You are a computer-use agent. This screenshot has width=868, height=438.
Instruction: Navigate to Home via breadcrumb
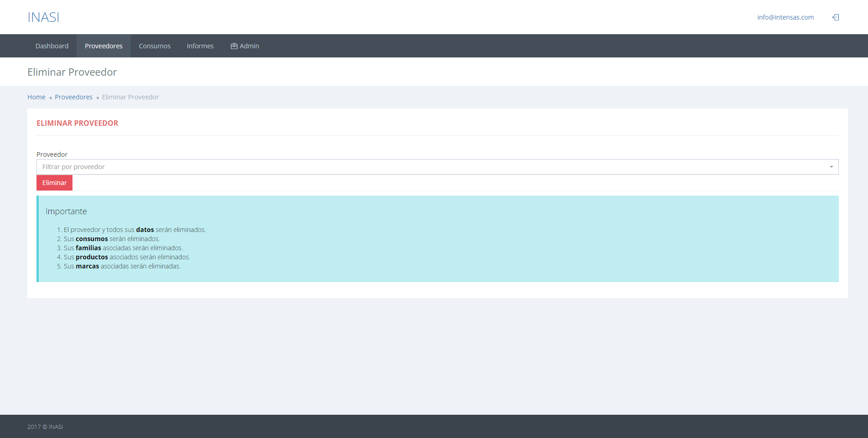coord(36,97)
